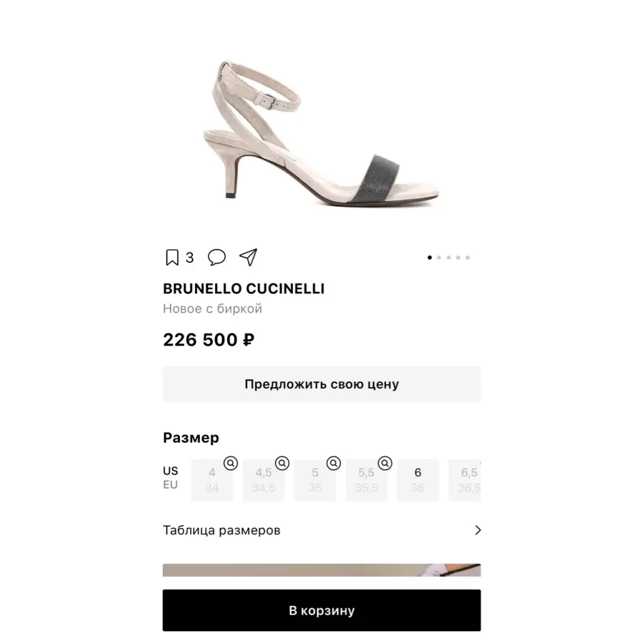Open comments via the speech bubble icon
644x644 pixels.
[x=216, y=257]
